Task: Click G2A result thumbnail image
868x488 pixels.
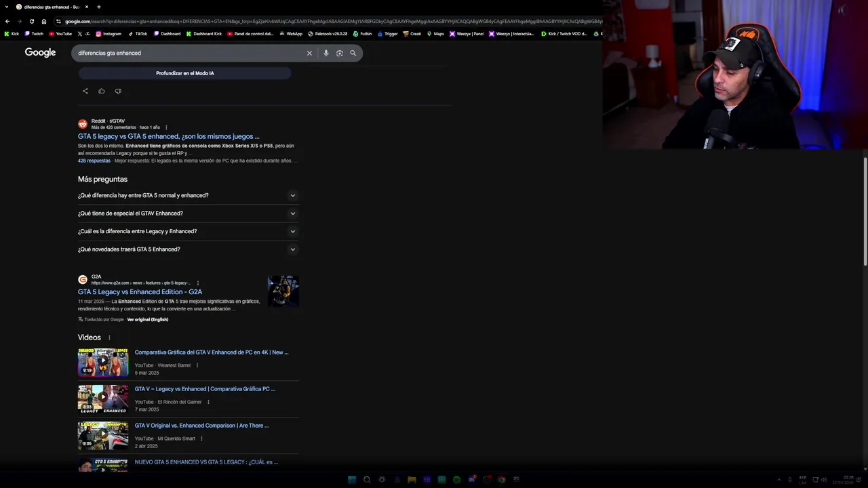Action: [x=283, y=291]
